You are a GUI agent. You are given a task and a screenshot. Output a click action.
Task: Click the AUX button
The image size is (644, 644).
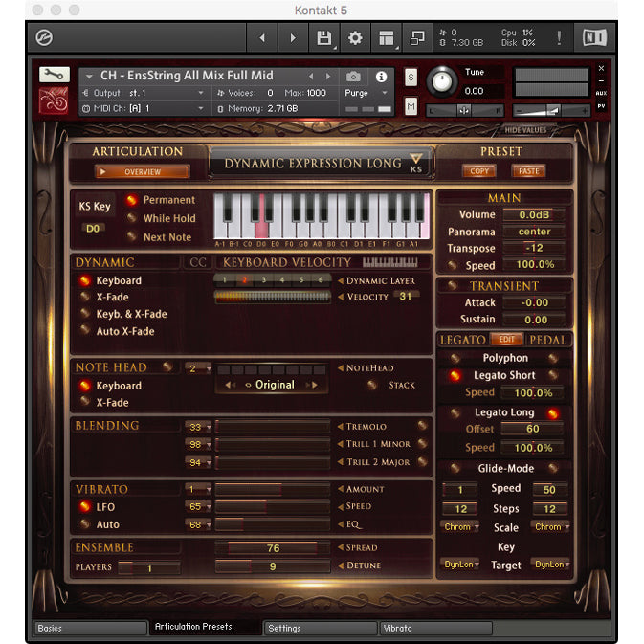pyautogui.click(x=601, y=93)
